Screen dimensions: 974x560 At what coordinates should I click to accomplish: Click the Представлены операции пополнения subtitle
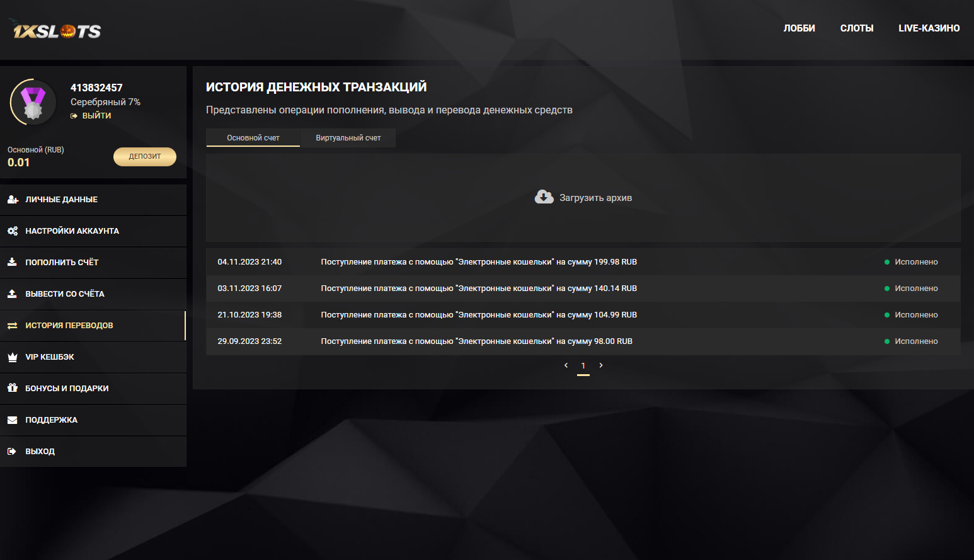tap(389, 110)
